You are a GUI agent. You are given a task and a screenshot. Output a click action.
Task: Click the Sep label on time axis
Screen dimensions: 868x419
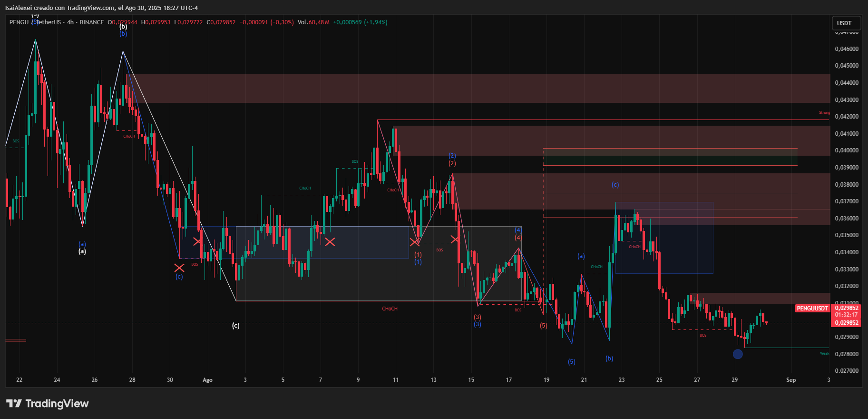pyautogui.click(x=791, y=380)
